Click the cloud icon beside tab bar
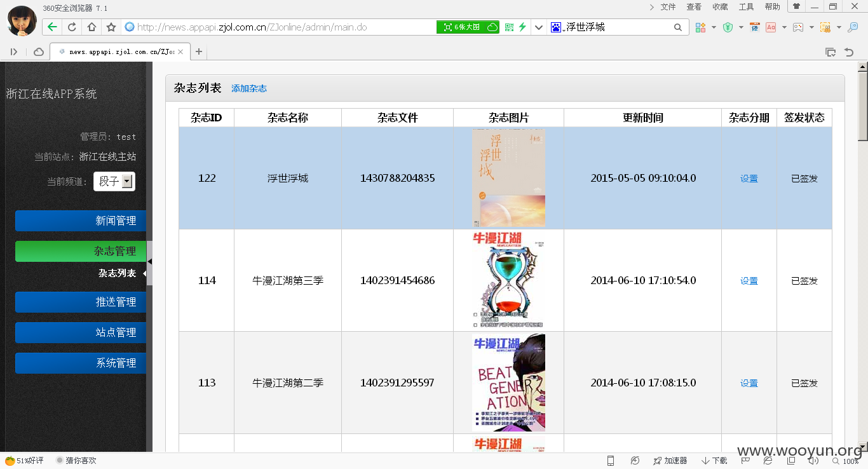This screenshot has width=868, height=469. coord(39,52)
